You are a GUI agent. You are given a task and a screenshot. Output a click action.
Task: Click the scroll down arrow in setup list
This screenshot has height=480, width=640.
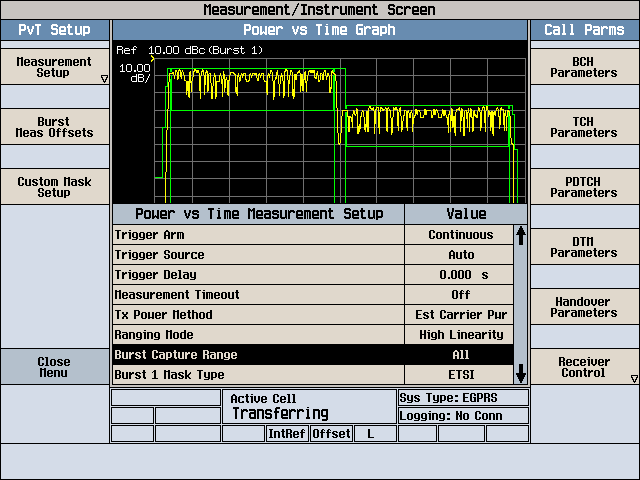pyautogui.click(x=520, y=373)
